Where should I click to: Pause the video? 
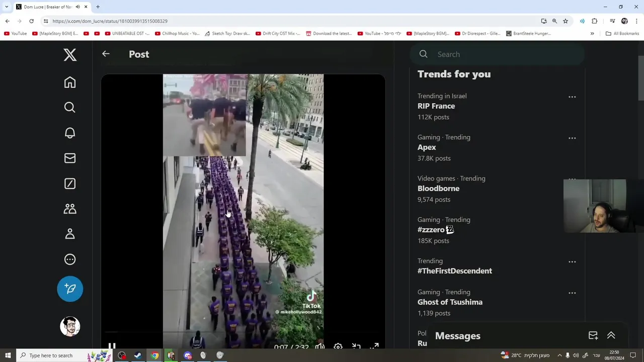[x=112, y=346]
